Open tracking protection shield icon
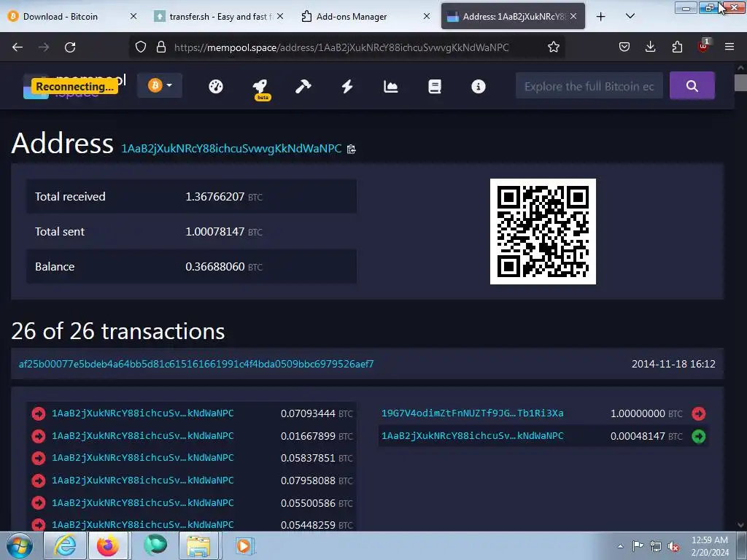 [x=141, y=47]
